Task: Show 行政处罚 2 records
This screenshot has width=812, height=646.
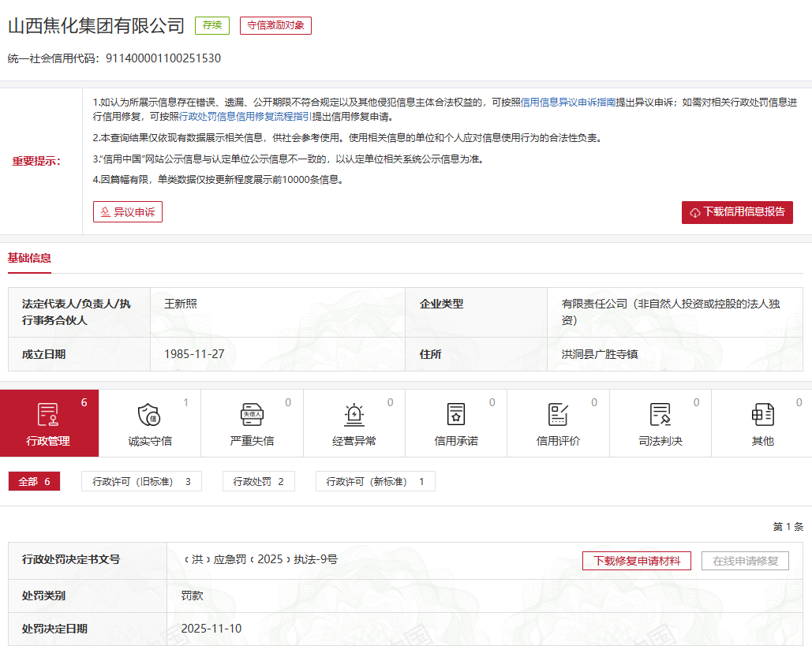Action: click(x=258, y=481)
